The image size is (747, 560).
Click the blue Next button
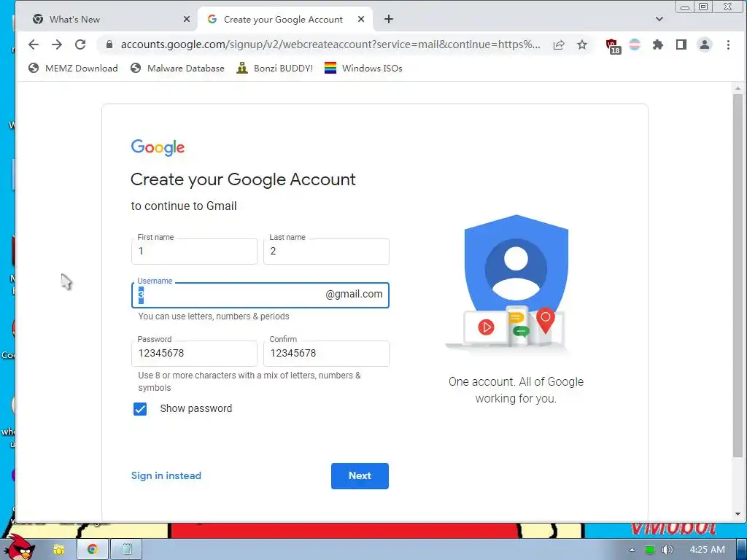(x=360, y=475)
